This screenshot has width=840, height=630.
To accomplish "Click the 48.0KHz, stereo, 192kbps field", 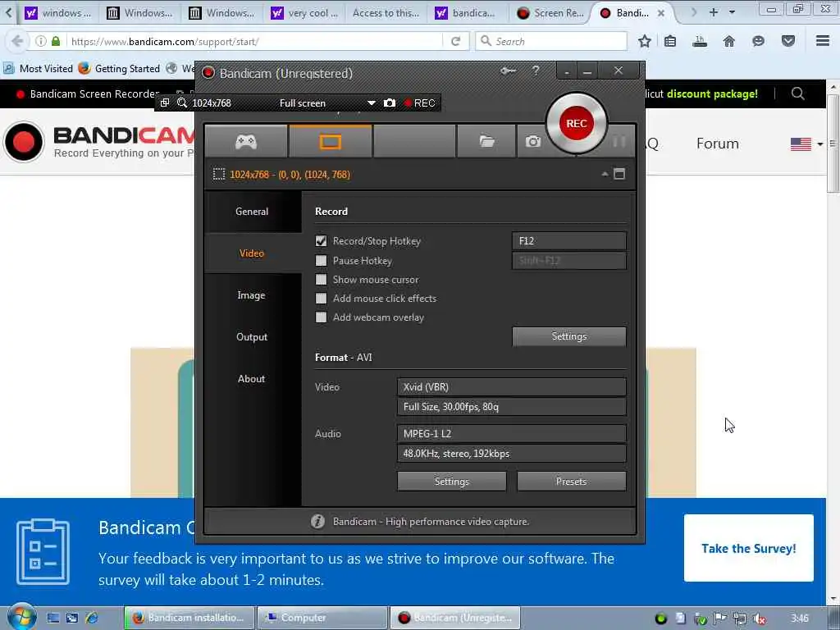I will coord(512,453).
